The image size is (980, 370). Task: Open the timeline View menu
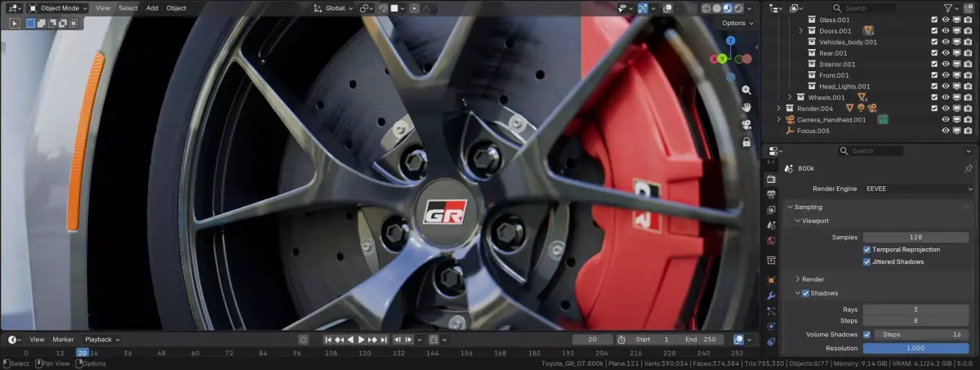coord(37,340)
